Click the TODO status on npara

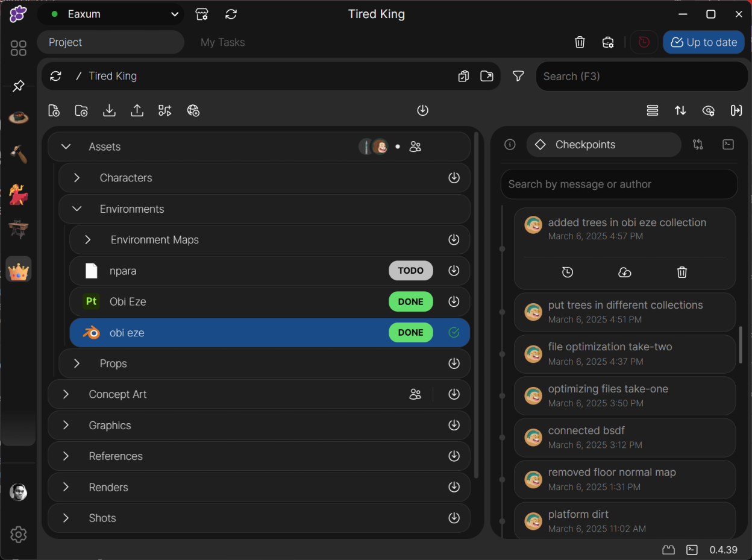pyautogui.click(x=411, y=271)
